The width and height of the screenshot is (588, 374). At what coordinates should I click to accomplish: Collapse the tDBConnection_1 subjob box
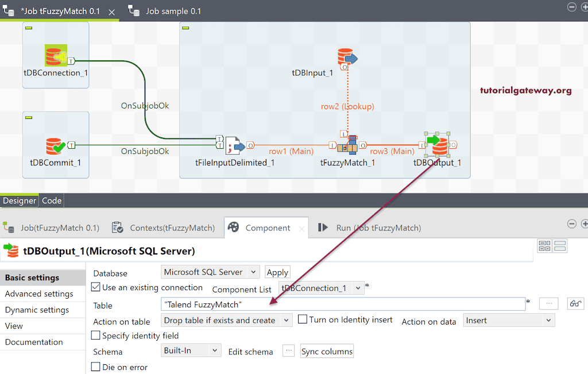click(x=29, y=28)
